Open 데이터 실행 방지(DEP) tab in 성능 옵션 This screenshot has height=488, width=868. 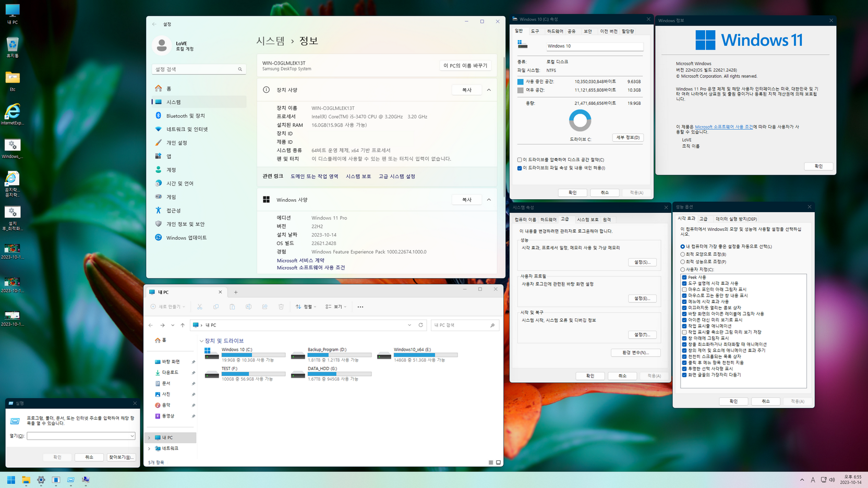(x=736, y=219)
